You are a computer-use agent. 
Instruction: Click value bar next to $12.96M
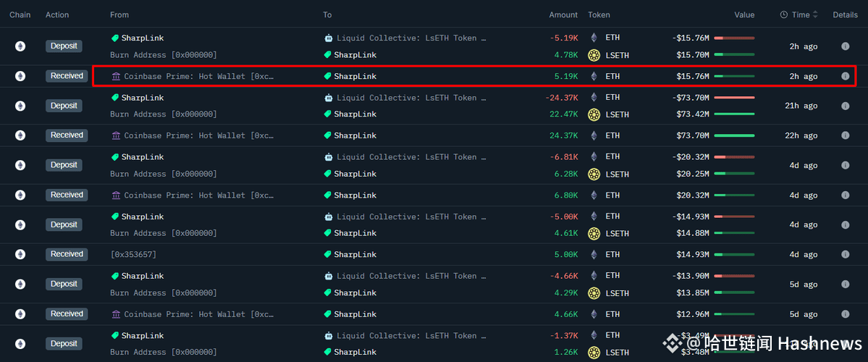[x=734, y=313]
